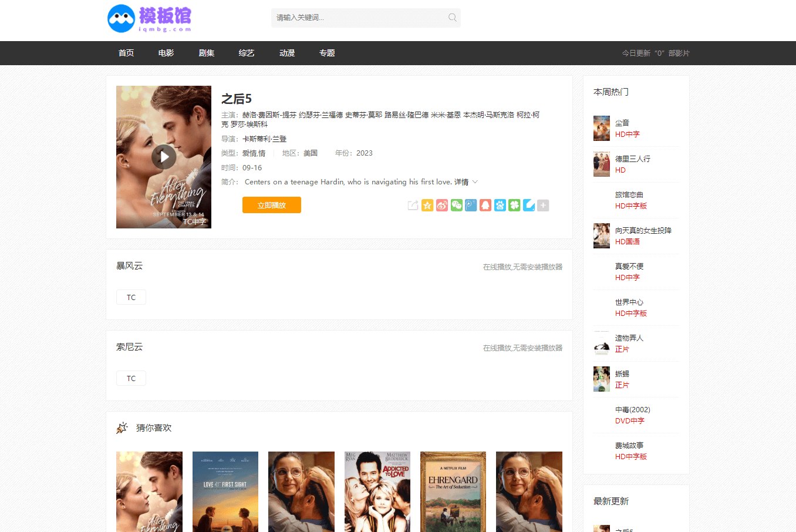Open more share options plus icon
796x532 pixels.
(543, 205)
